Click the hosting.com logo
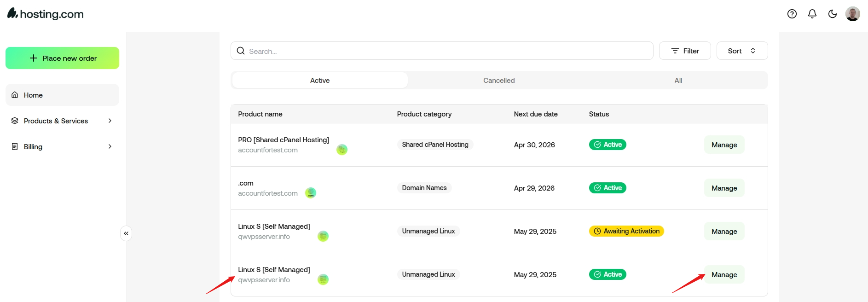868x302 pixels. 46,14
